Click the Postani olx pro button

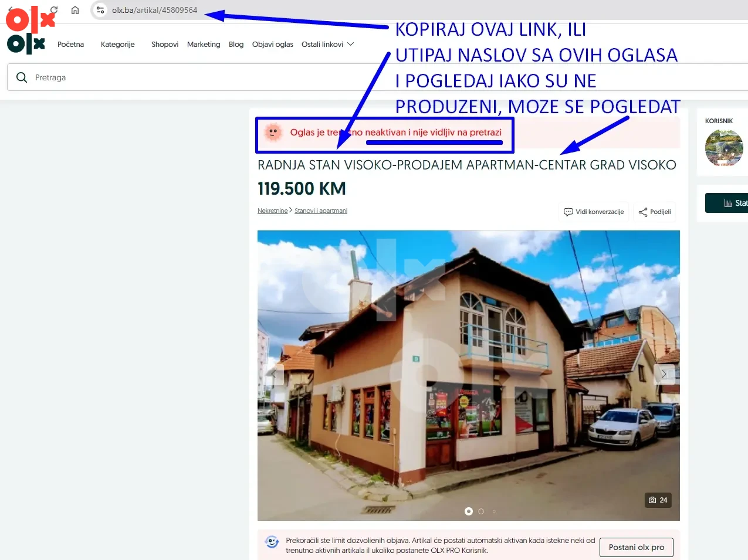[637, 547]
